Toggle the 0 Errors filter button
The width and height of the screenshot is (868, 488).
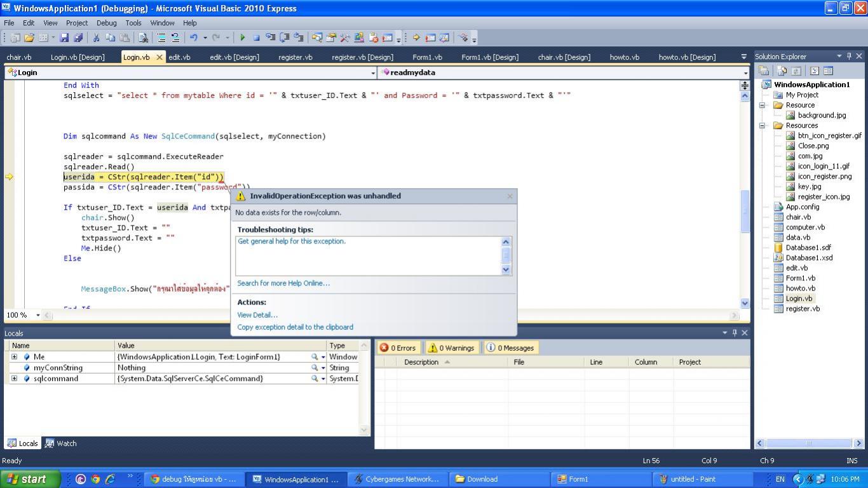[x=398, y=348]
